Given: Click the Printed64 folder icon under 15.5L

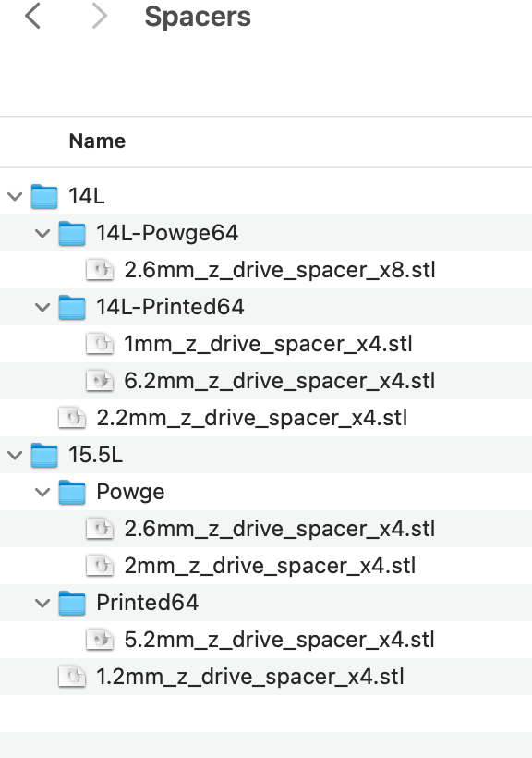Looking at the screenshot, I should [x=72, y=603].
